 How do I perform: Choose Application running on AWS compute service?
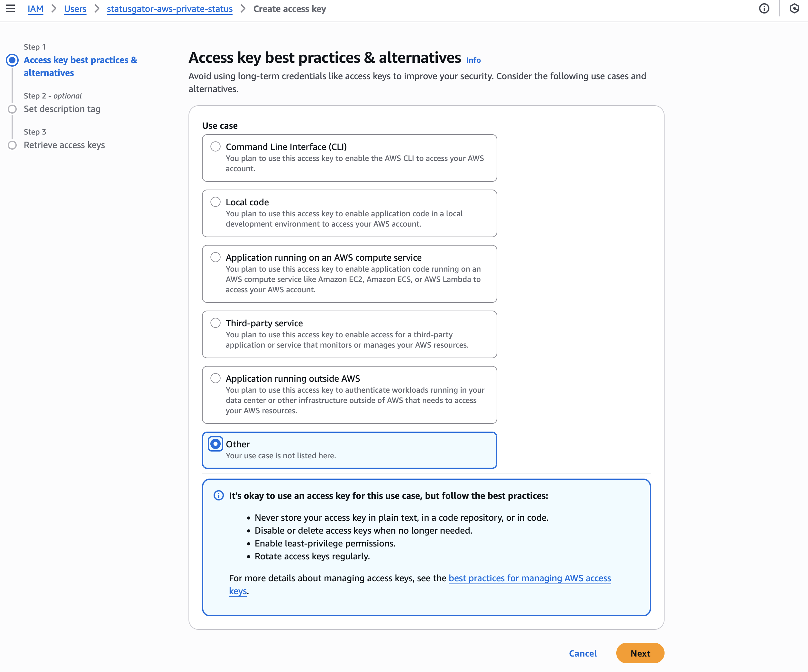point(216,257)
